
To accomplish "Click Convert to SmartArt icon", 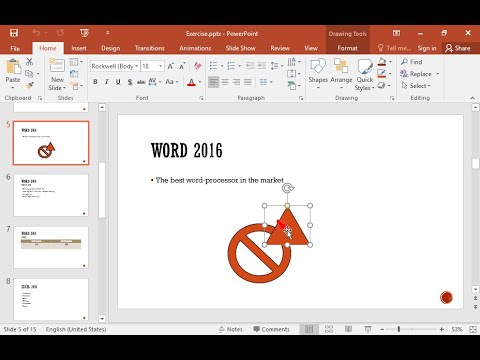I will click(x=292, y=86).
